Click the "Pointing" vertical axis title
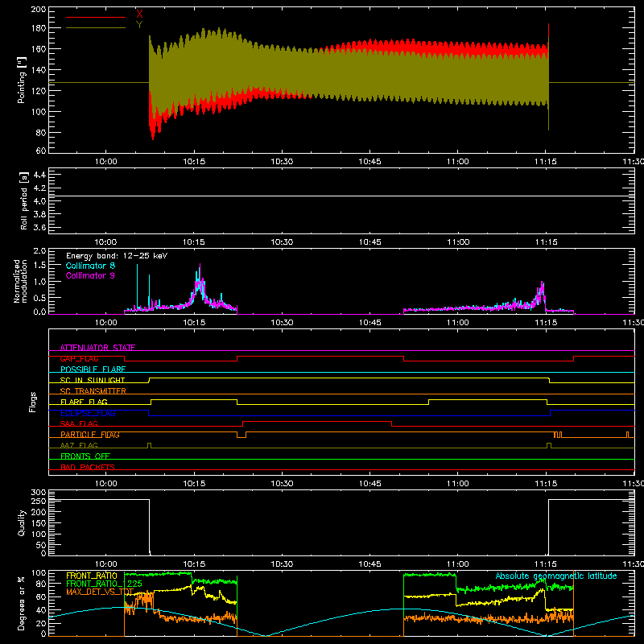This screenshot has width=644, height=644. tap(22, 80)
